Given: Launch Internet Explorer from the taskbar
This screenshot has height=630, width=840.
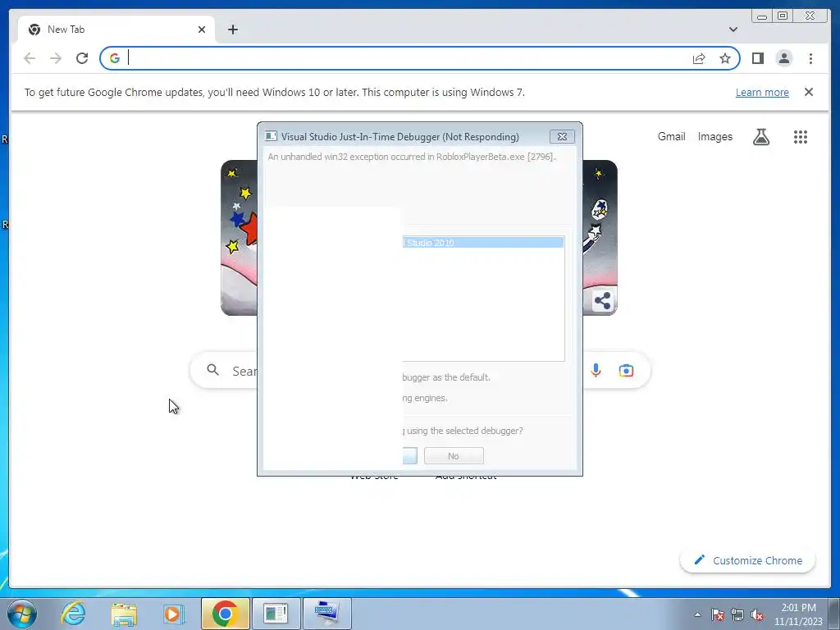Looking at the screenshot, I should (x=73, y=614).
